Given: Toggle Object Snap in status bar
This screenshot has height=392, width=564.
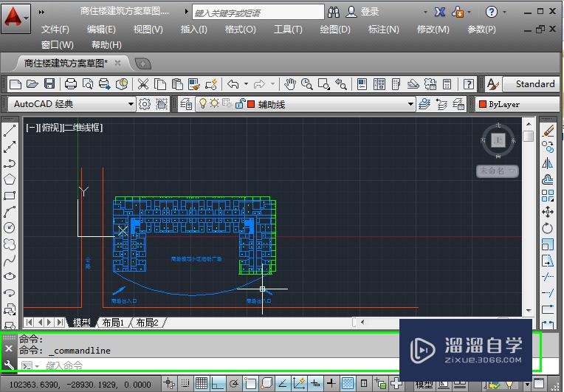Looking at the screenshot, I should [x=250, y=383].
